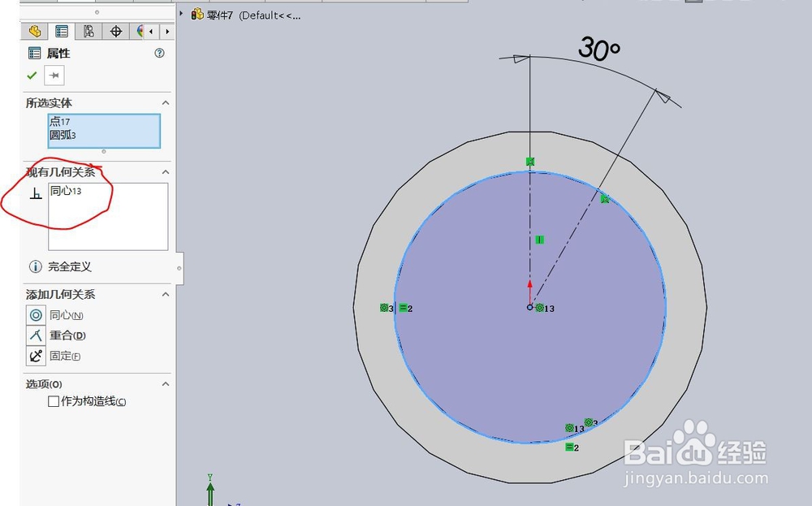Viewport: 812px width, 506px height.
Task: Collapse the 现有几何关系 section
Action: pos(166,172)
